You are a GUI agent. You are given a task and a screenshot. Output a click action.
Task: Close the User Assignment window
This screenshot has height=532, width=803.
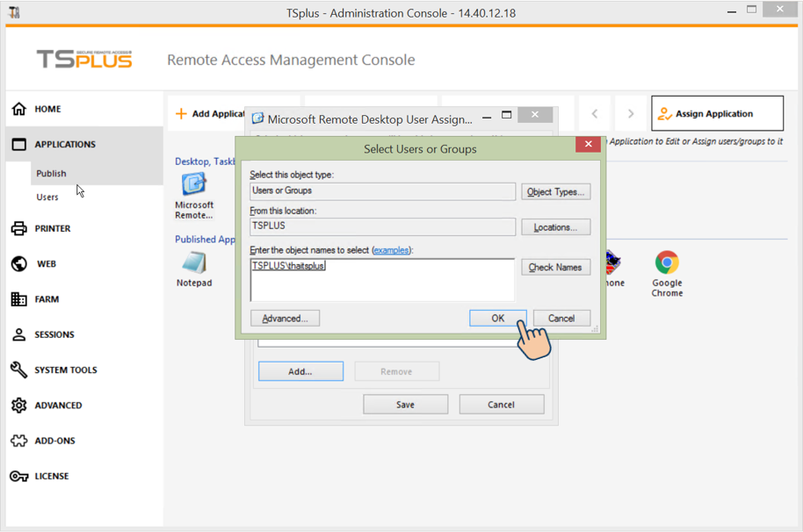pos(535,115)
